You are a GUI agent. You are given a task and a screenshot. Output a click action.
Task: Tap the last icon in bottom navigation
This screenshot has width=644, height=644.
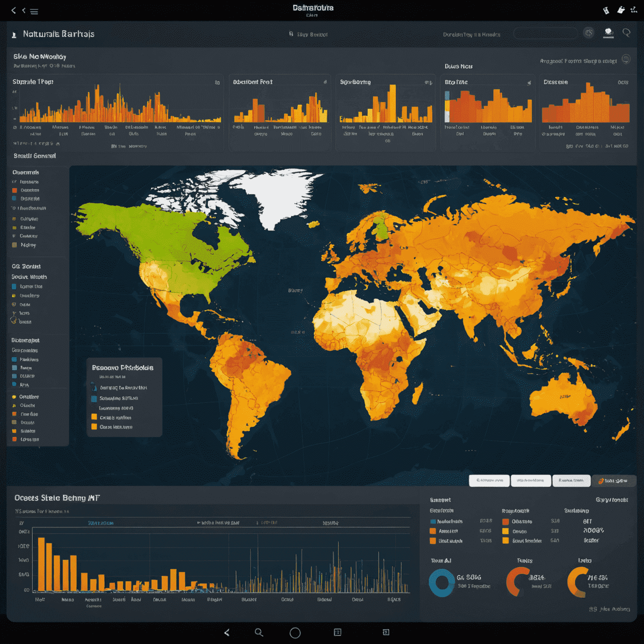click(x=386, y=632)
